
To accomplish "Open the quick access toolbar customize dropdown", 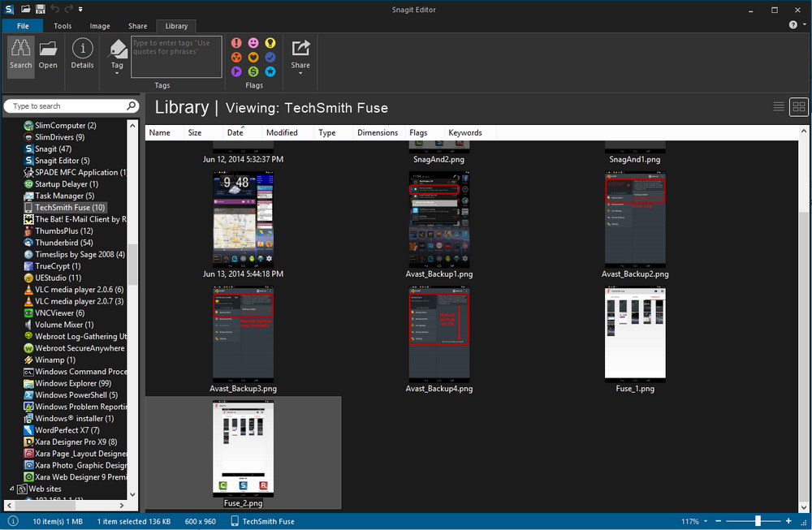I will 80,9.
